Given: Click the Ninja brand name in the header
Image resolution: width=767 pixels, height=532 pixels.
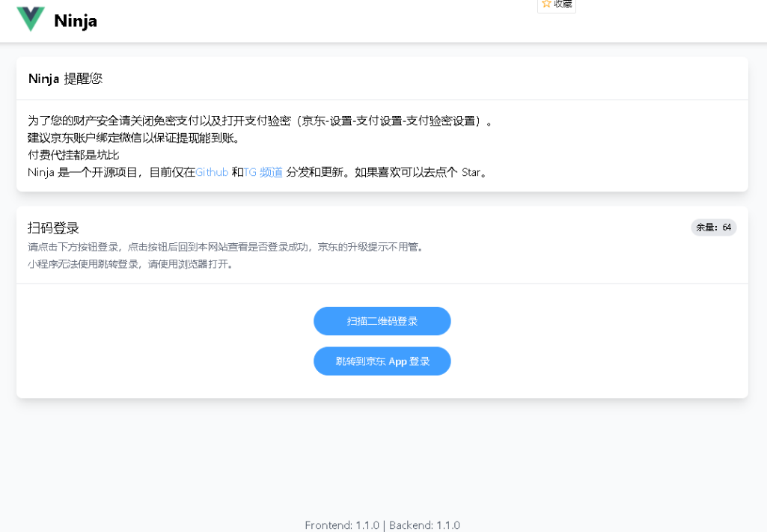Looking at the screenshot, I should click(x=76, y=20).
